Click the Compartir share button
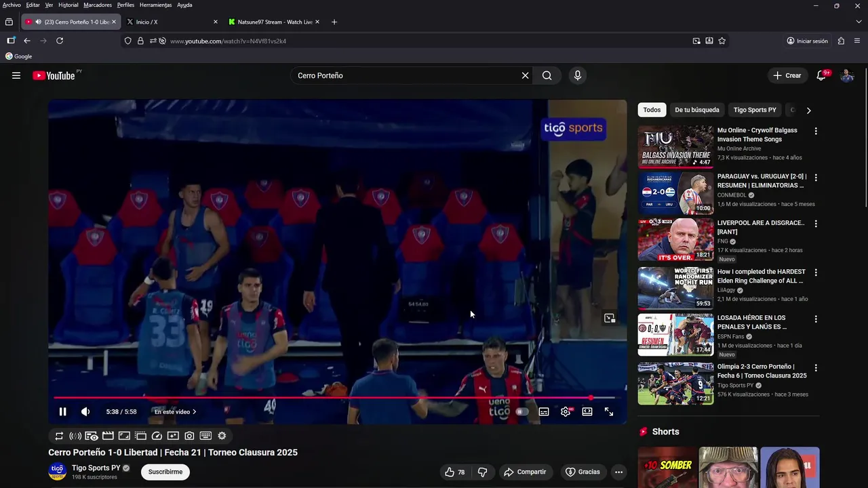Viewport: 868px width, 488px height. (x=525, y=472)
